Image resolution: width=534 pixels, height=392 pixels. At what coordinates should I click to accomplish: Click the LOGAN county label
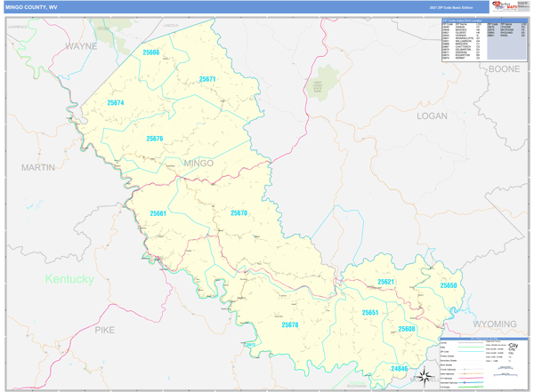(x=433, y=116)
